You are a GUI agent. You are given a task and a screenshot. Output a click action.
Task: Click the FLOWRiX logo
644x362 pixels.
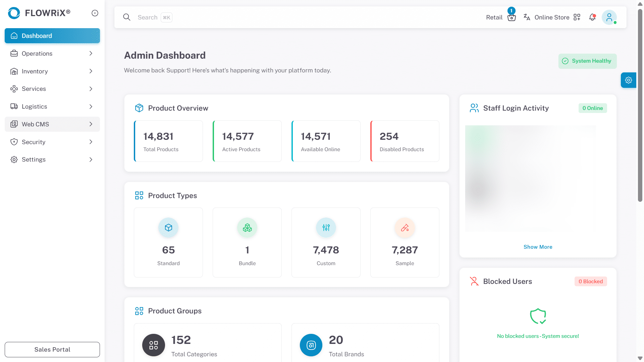(39, 13)
